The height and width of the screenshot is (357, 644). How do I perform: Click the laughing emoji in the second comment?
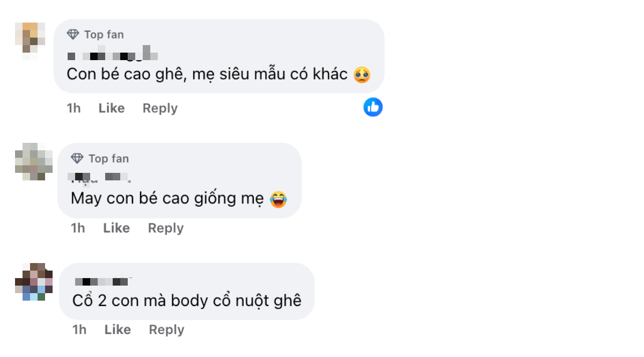278,200
